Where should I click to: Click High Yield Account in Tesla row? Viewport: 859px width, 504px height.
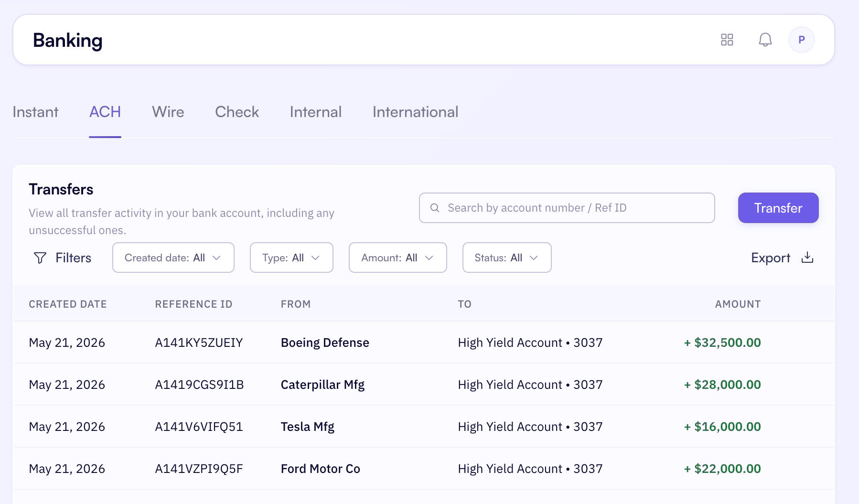click(530, 427)
